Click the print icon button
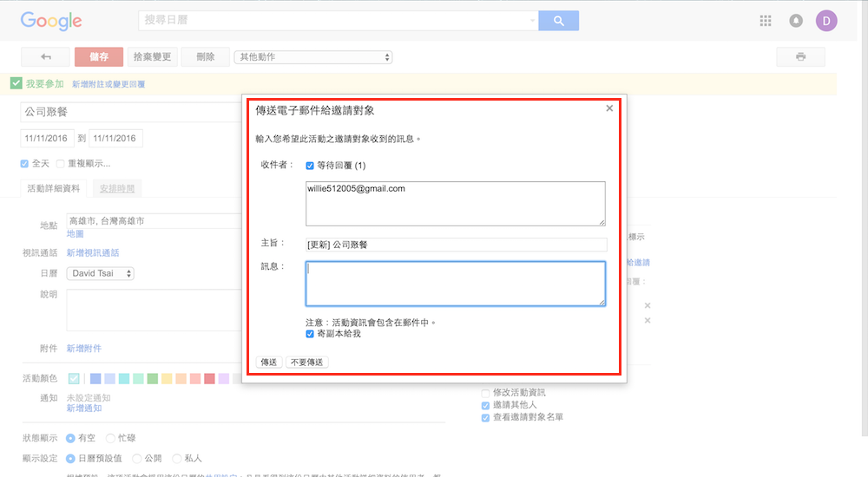The width and height of the screenshot is (868, 477). (x=800, y=57)
